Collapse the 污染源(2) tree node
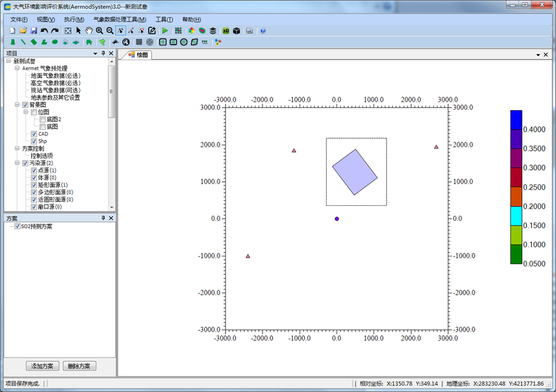 point(17,163)
